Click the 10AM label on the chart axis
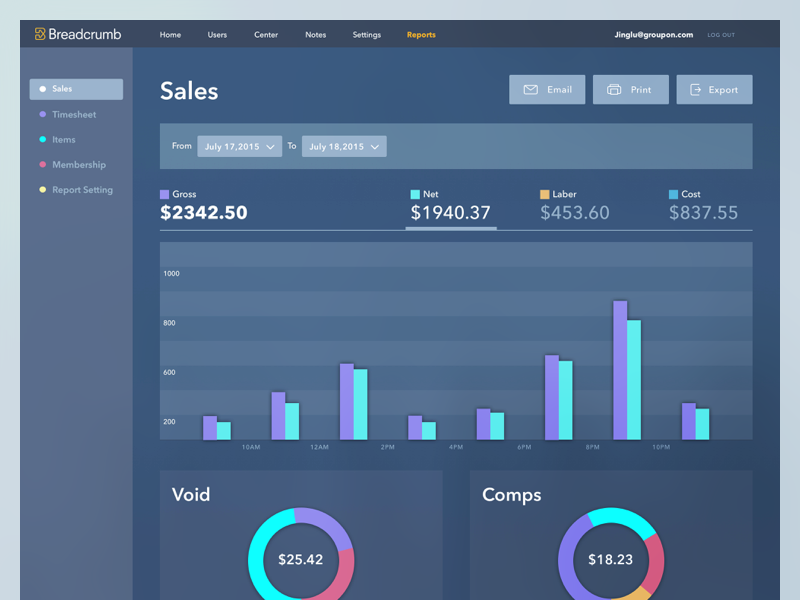The width and height of the screenshot is (800, 600). tap(251, 447)
